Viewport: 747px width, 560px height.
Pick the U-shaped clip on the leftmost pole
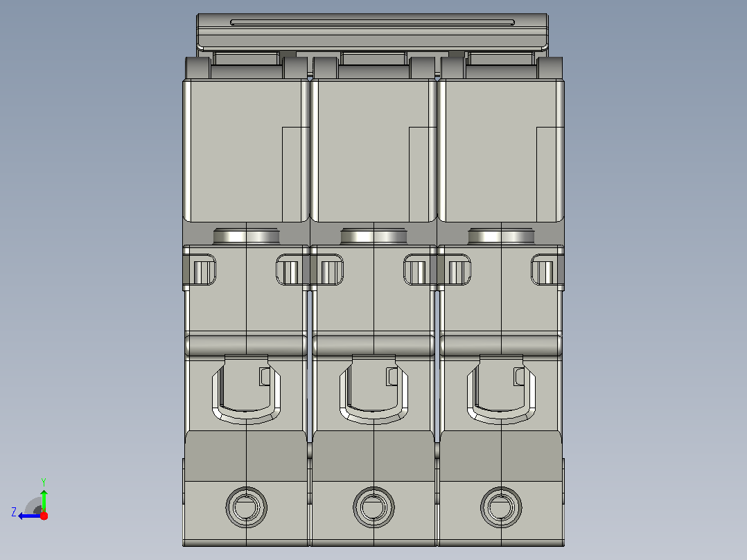tap(246, 389)
